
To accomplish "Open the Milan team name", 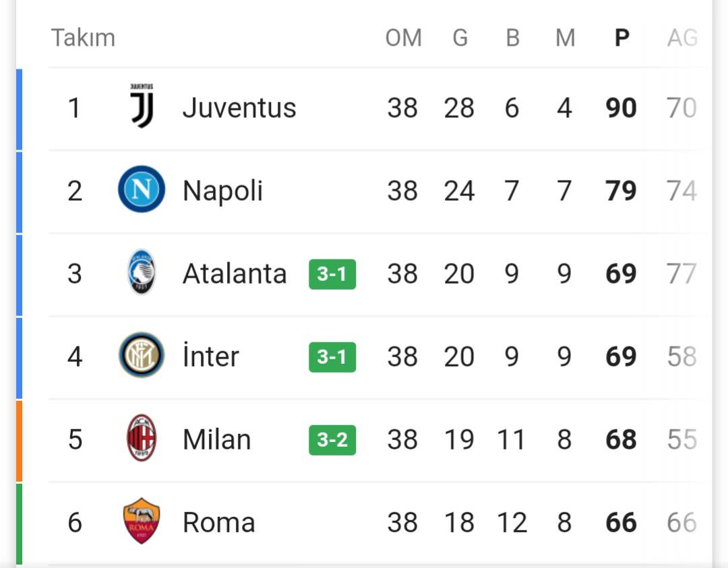I will 217,439.
